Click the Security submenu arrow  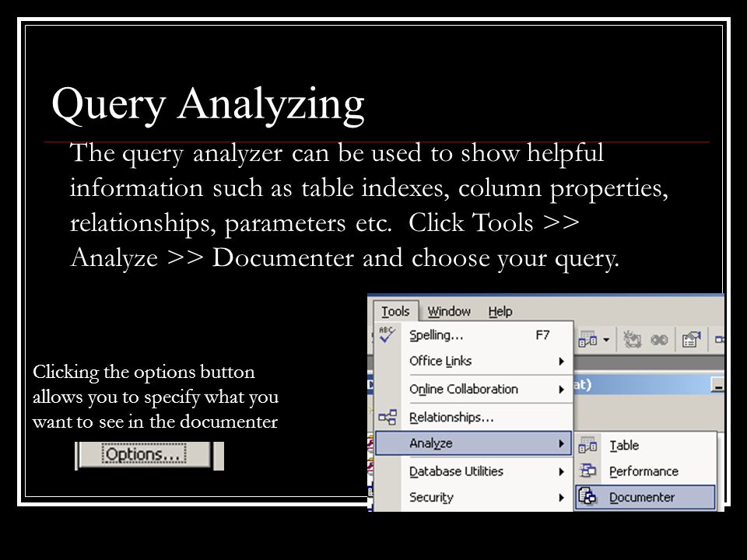562,498
